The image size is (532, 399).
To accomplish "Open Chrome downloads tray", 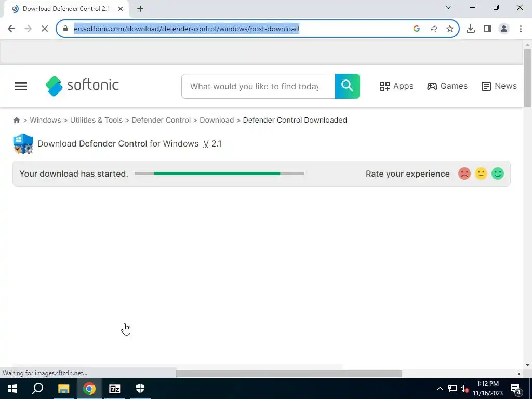I will (471, 29).
